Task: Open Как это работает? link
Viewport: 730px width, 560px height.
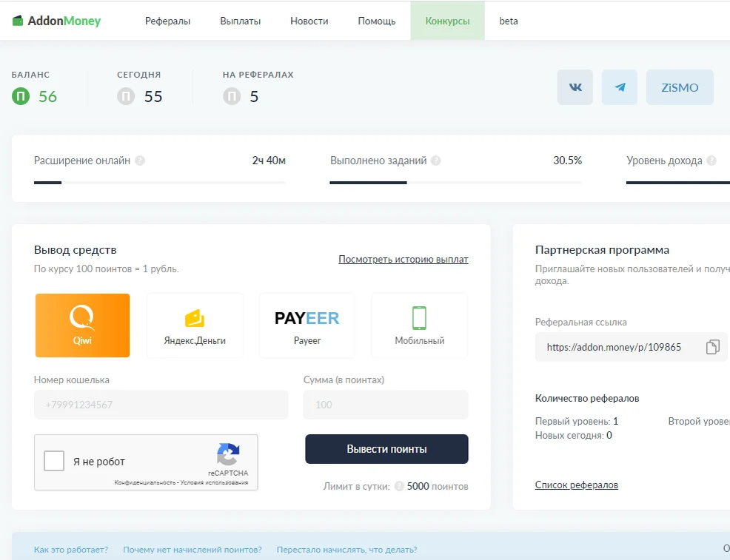Action: [x=71, y=550]
